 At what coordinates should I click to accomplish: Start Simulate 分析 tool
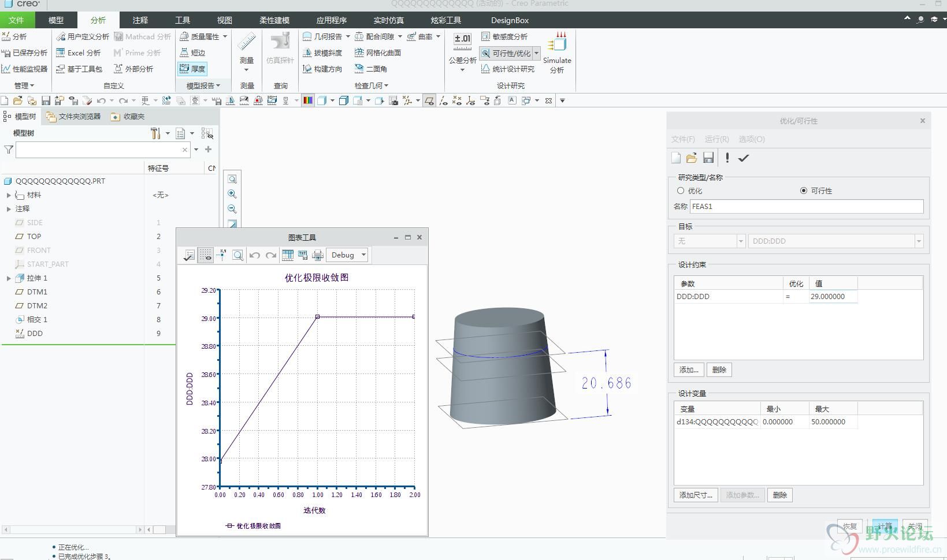557,52
